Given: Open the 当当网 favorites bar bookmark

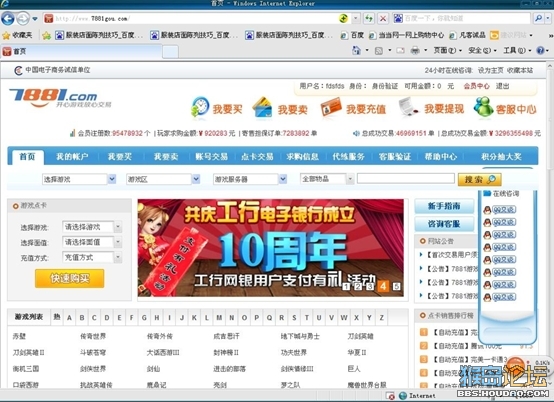Looking at the screenshot, I should pos(407,35).
